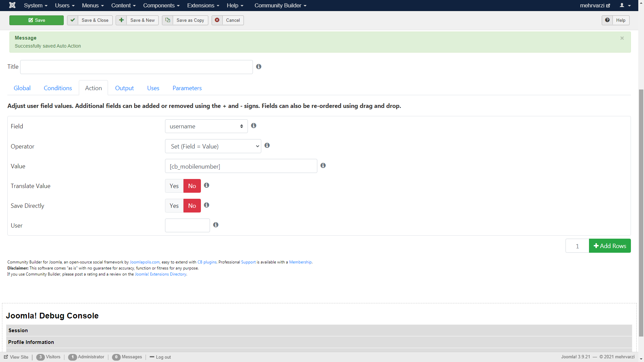644x362 pixels.
Task: Click the green Save button
Action: point(37,20)
